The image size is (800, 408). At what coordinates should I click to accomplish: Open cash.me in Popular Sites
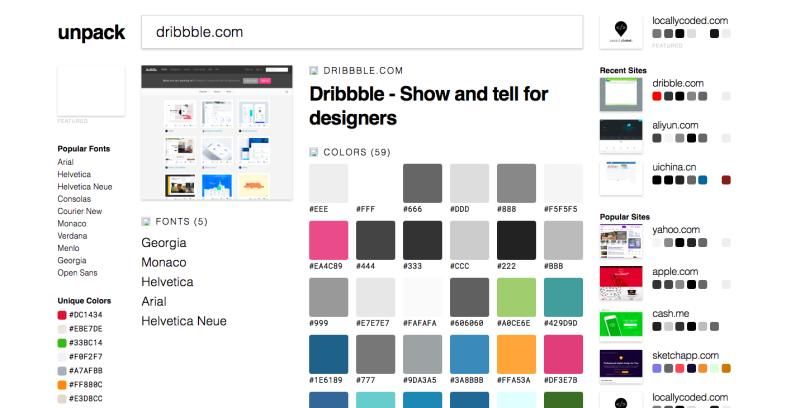670,314
